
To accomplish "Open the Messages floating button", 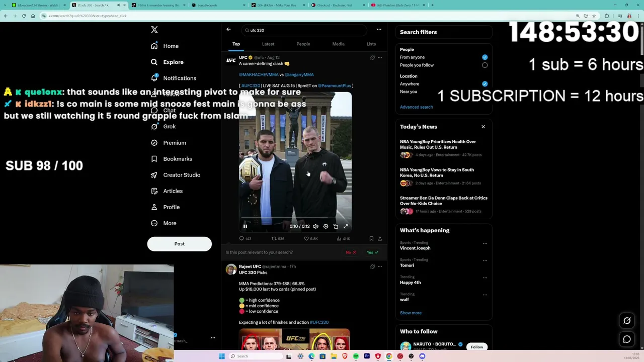I will tap(627, 339).
